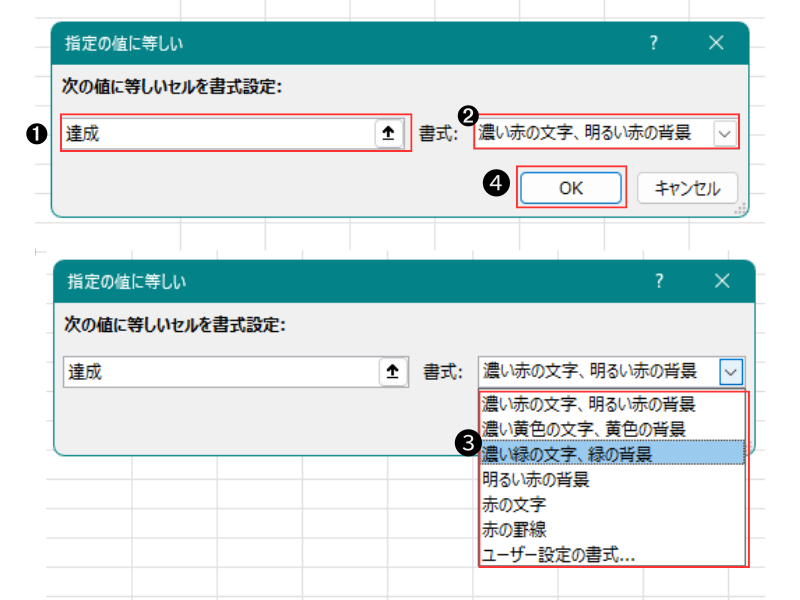Viewport: 800px width, 600px height.
Task: Click the range selector icon in the lower dialog
Action: 392,371
